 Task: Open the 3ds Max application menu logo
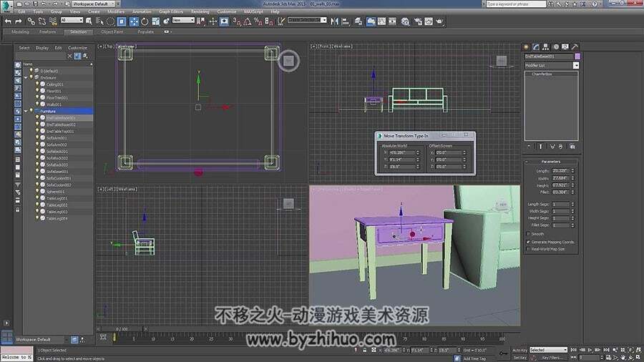[6, 6]
